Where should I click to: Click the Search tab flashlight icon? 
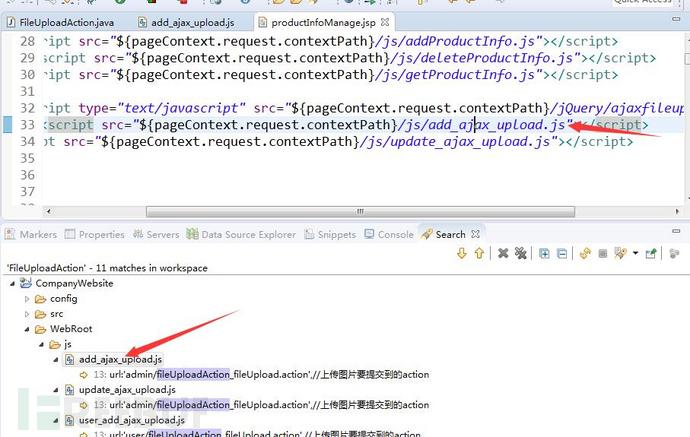[x=427, y=234]
